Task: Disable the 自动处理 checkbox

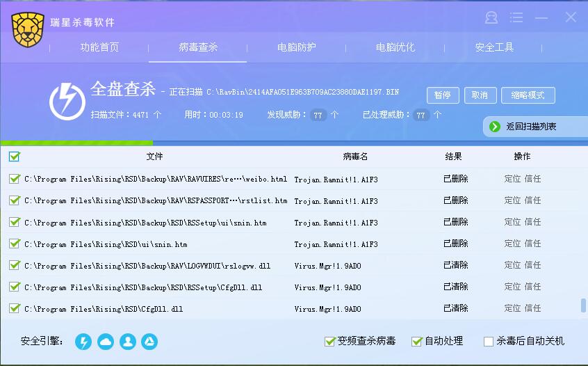Action: [x=416, y=341]
